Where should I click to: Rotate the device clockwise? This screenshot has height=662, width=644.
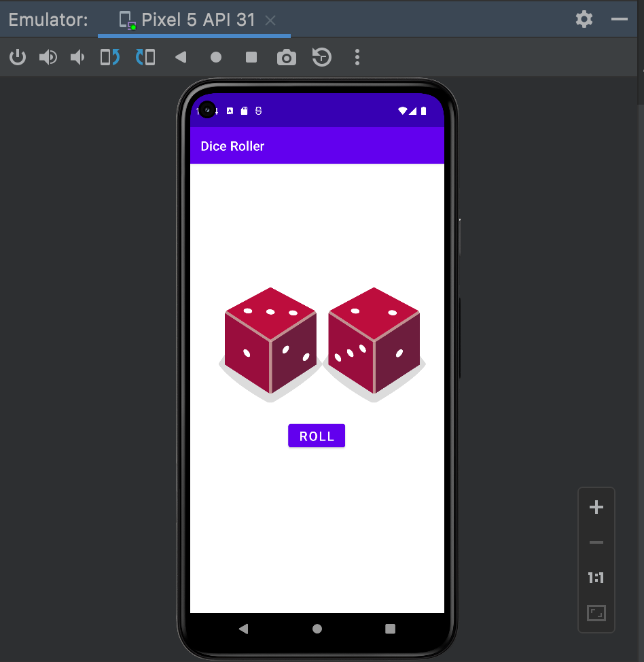pos(145,57)
